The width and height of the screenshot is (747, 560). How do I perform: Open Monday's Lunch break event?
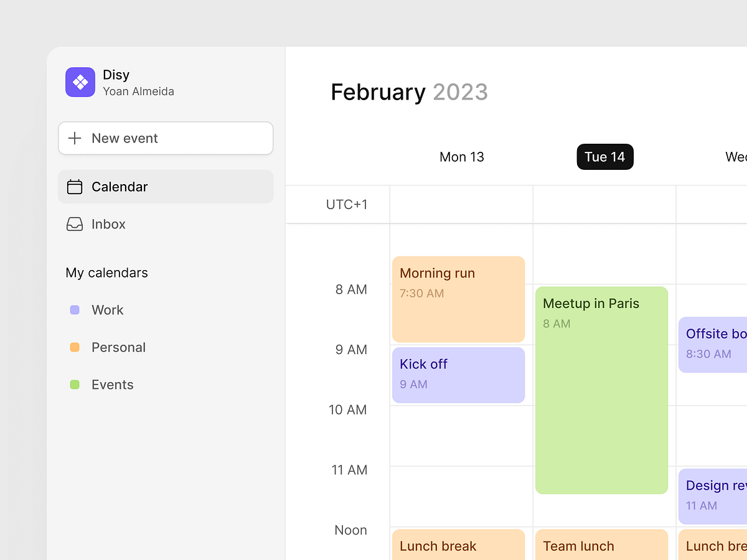pyautogui.click(x=459, y=545)
